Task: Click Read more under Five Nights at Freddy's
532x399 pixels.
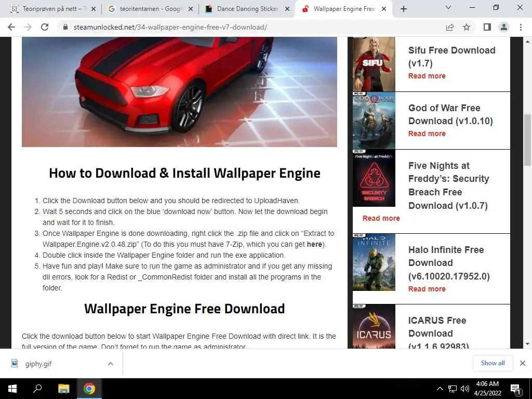Action: click(x=381, y=219)
